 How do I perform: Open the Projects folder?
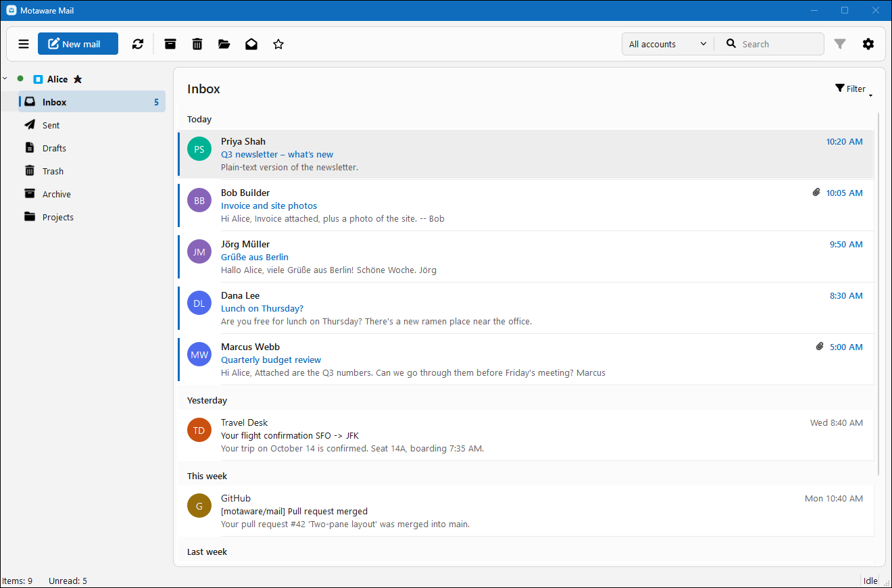tap(92, 217)
